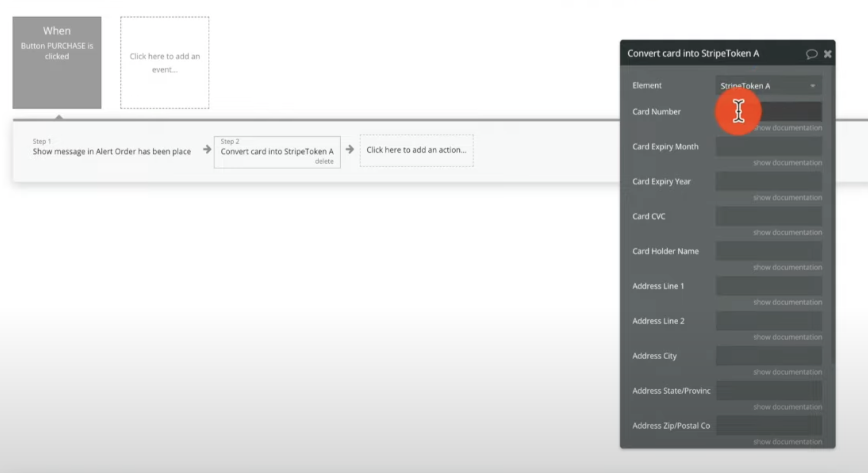Viewport: 868px width, 473px height.
Task: Click the Address Line 1 field
Action: tap(769, 286)
